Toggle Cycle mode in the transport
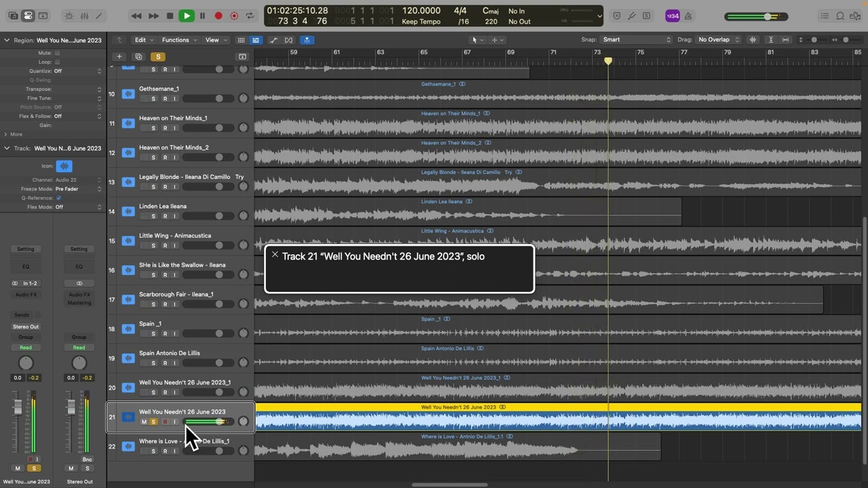The width and height of the screenshot is (868, 488). (x=250, y=16)
